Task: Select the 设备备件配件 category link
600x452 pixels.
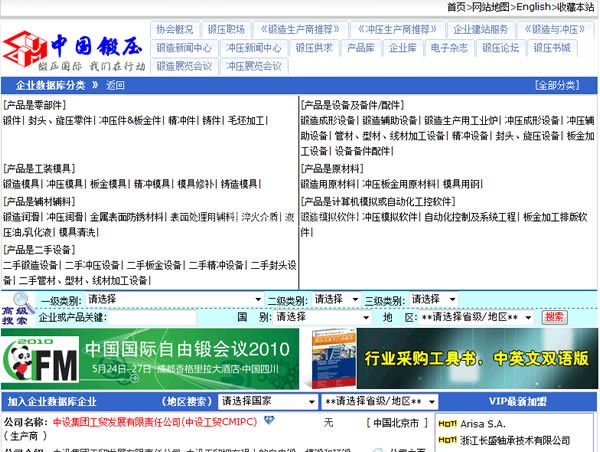Action: (362, 151)
